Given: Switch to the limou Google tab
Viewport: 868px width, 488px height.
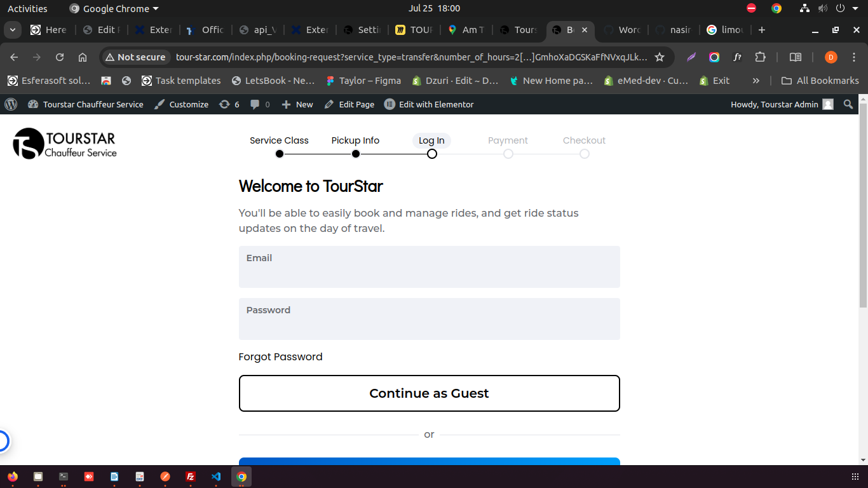Looking at the screenshot, I should (728, 30).
